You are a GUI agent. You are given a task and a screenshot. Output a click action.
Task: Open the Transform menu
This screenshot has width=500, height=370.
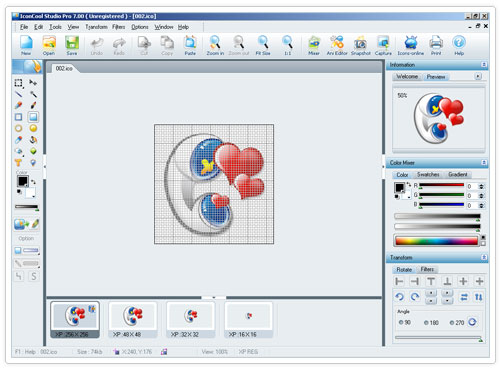(96, 27)
